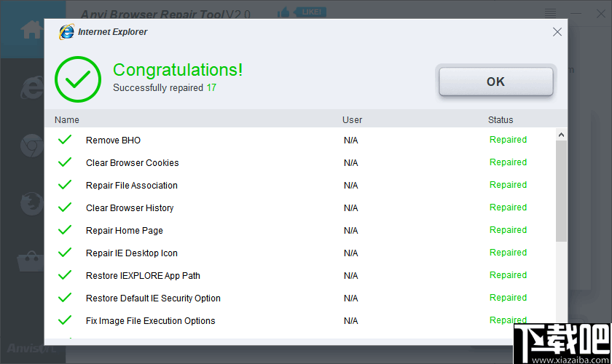The image size is (612, 364).
Task: Click green check beside Clear Browser Cookies
Action: (x=65, y=162)
